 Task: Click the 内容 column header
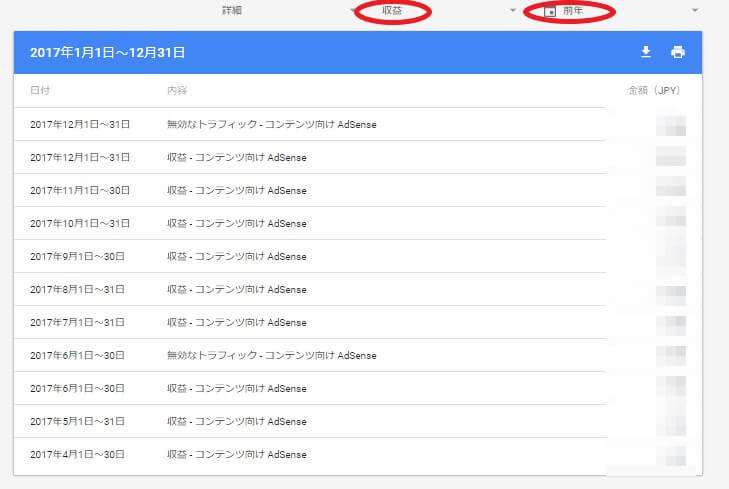(177, 90)
